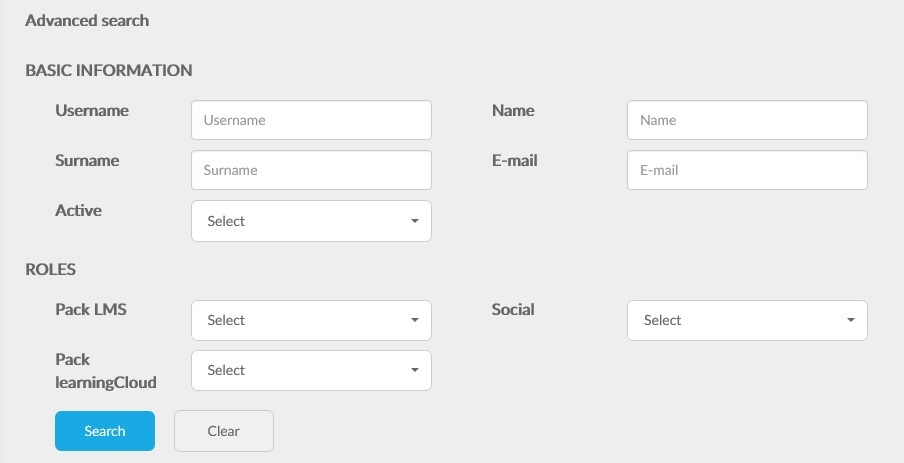Click into the Name text field
Viewport: 904px width, 463px height.
click(747, 120)
